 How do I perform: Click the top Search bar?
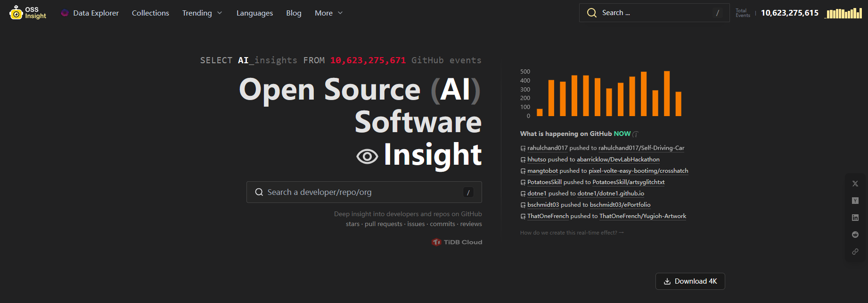(654, 13)
